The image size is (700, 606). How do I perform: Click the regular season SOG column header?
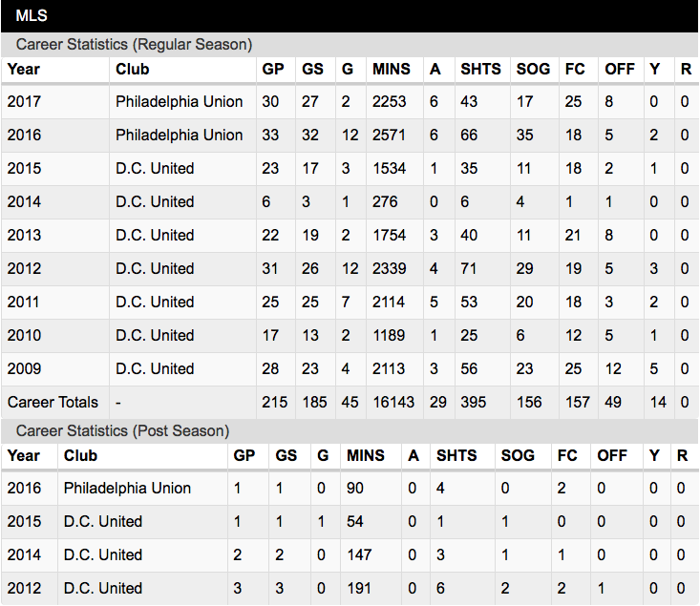pos(533,69)
